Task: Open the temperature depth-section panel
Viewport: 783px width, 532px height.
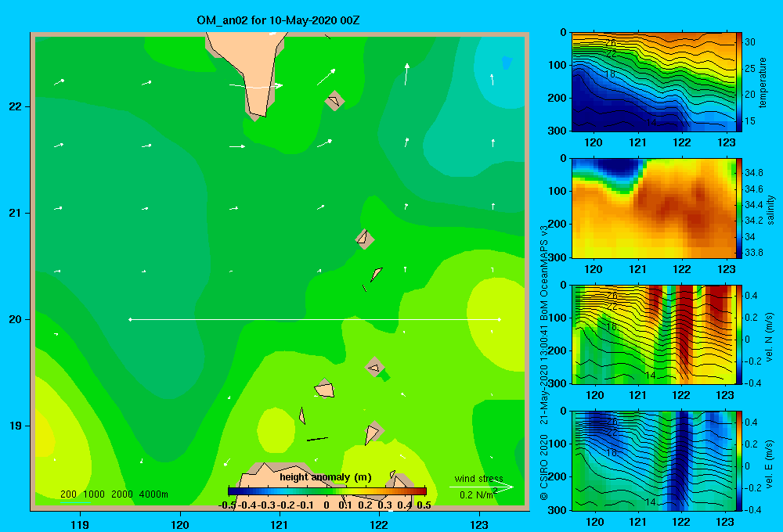Action: 654,82
